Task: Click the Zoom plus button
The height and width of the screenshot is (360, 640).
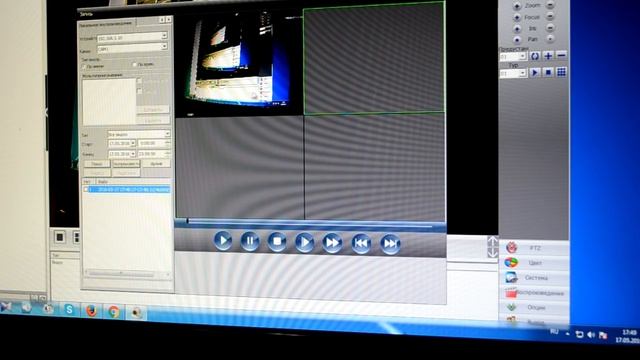Action: click(x=517, y=6)
